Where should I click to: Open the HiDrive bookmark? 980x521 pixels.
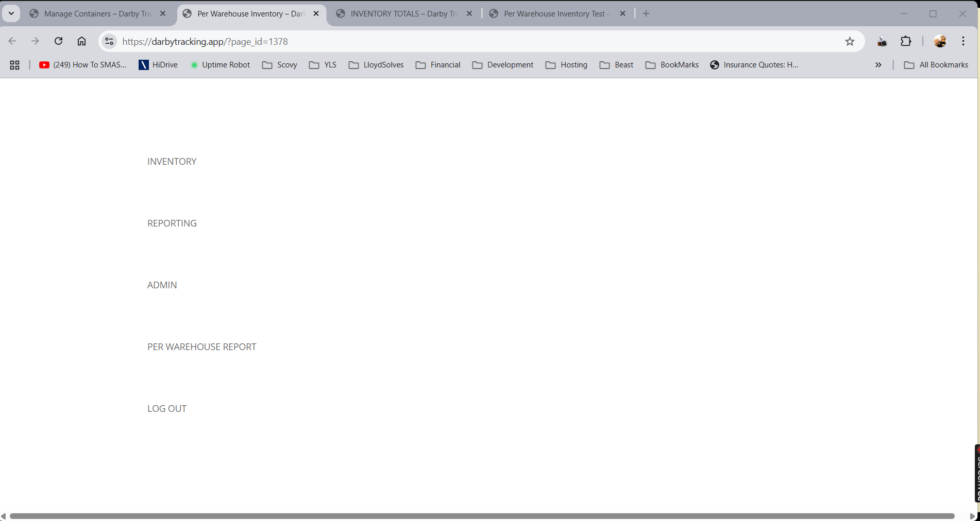[x=158, y=65]
